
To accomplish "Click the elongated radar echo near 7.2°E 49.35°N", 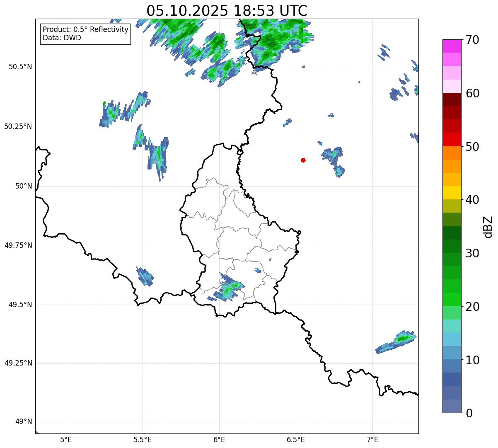I will [x=396, y=342].
